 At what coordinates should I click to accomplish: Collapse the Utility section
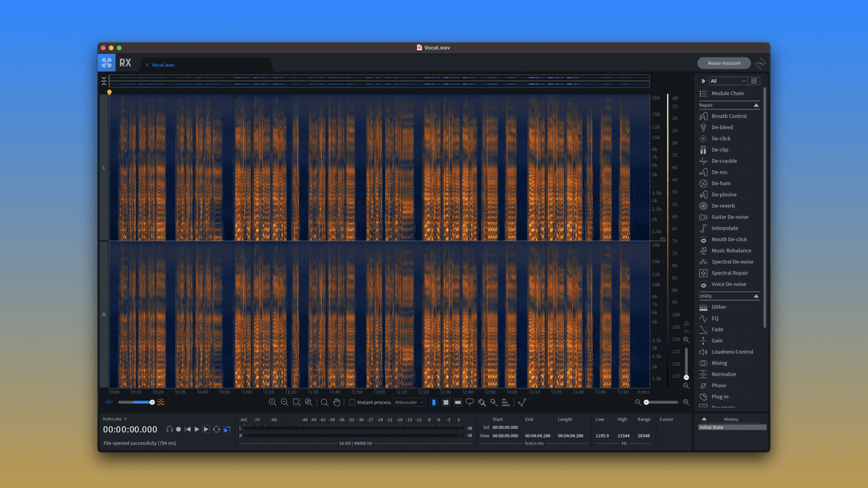(756, 296)
